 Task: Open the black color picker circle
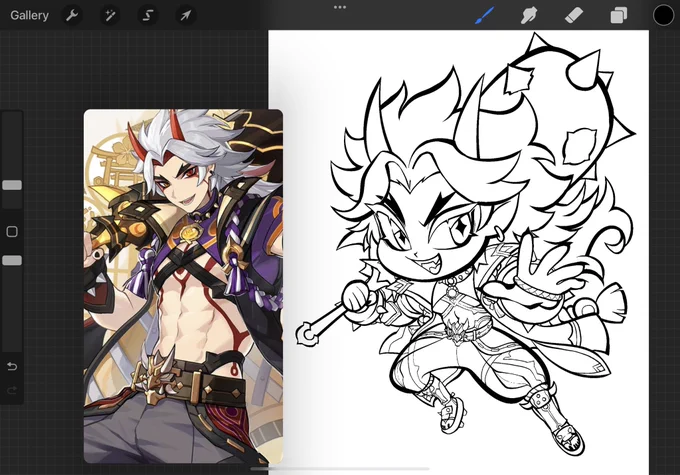pyautogui.click(x=664, y=16)
